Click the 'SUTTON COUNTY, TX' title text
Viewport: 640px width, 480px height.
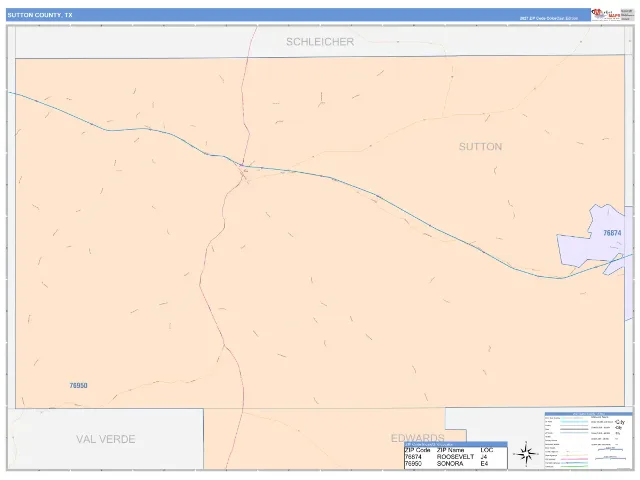click(40, 15)
